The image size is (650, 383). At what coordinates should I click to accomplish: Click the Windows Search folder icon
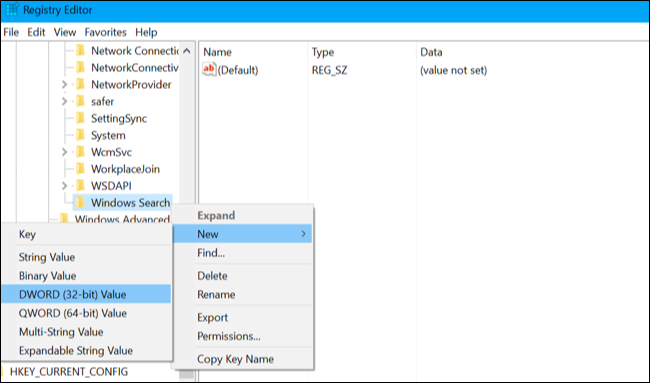pos(80,202)
